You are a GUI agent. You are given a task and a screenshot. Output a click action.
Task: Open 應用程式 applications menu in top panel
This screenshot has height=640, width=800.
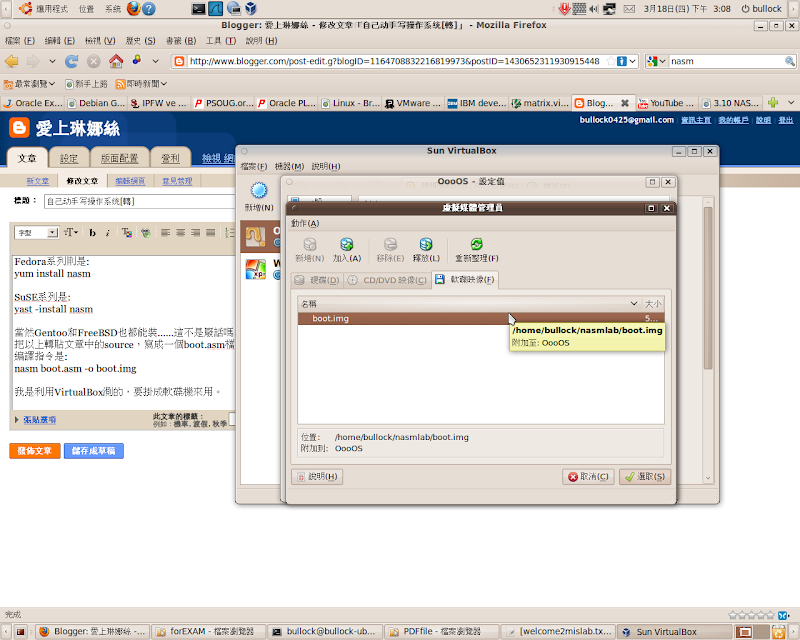[43, 9]
